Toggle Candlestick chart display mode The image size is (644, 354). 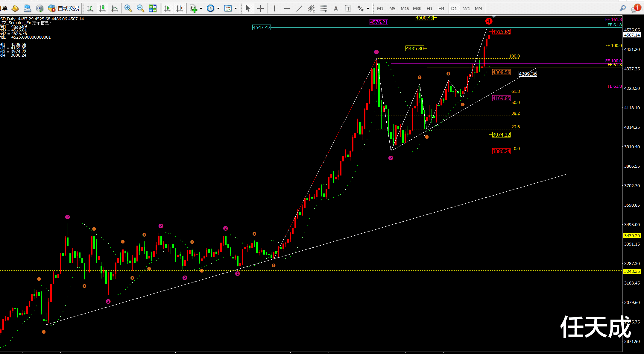(x=102, y=8)
